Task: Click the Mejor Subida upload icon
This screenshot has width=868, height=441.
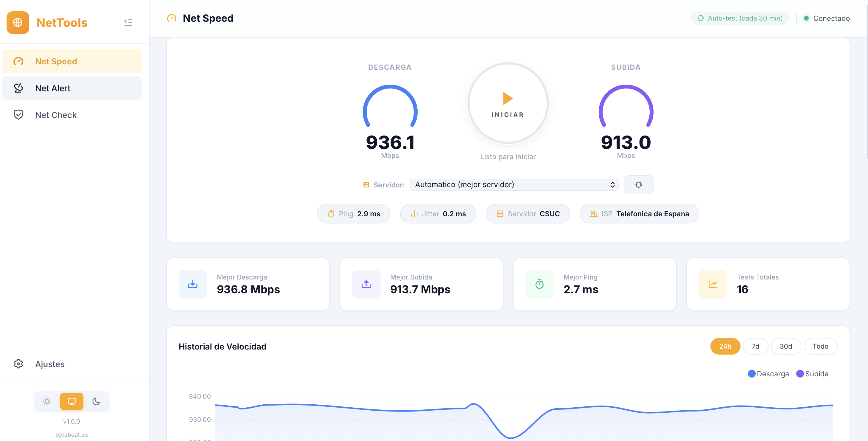Action: click(x=366, y=284)
